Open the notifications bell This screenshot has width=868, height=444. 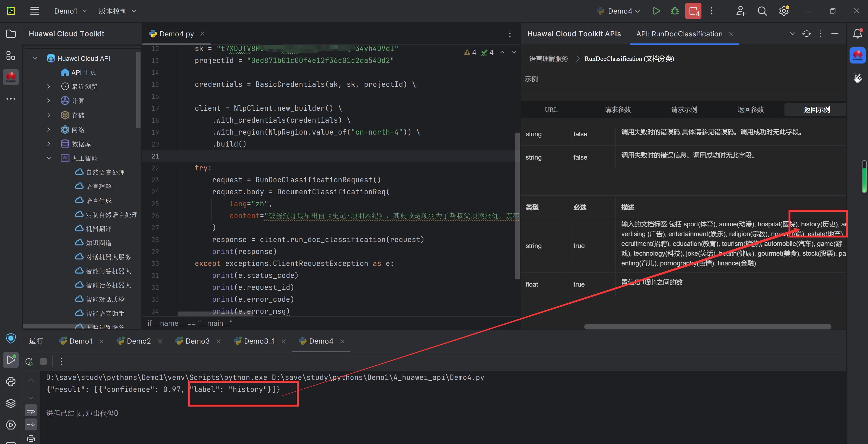(857, 33)
